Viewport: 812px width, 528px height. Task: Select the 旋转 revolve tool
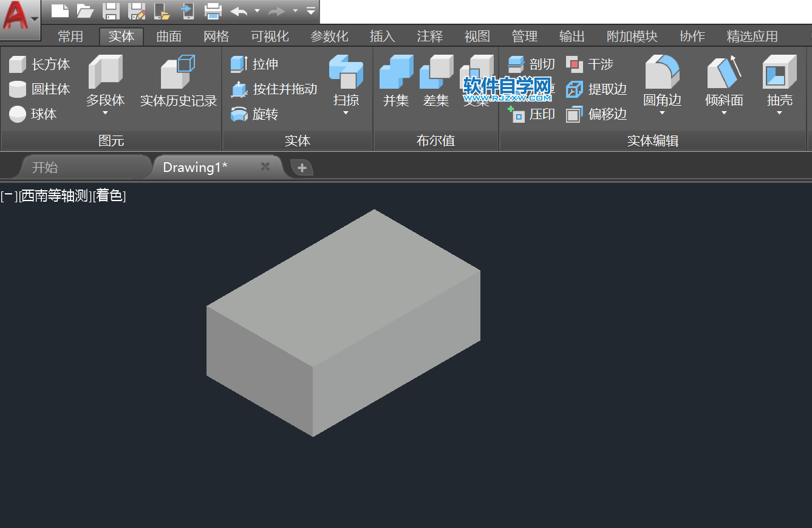coord(255,114)
